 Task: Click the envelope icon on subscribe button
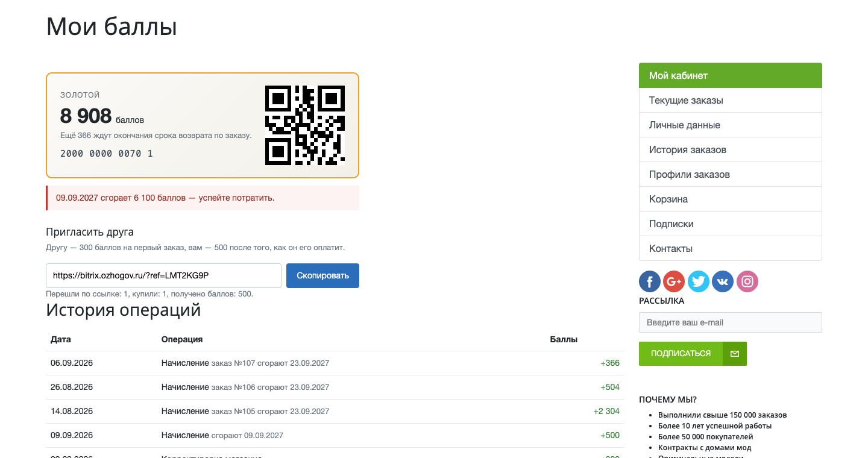(x=735, y=354)
